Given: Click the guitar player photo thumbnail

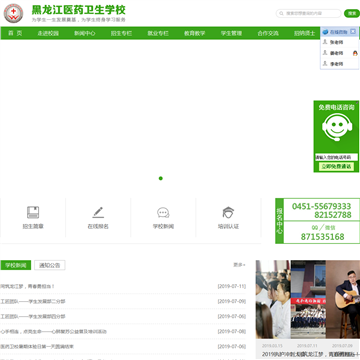Looking at the screenshot, I should (x=343, y=299).
